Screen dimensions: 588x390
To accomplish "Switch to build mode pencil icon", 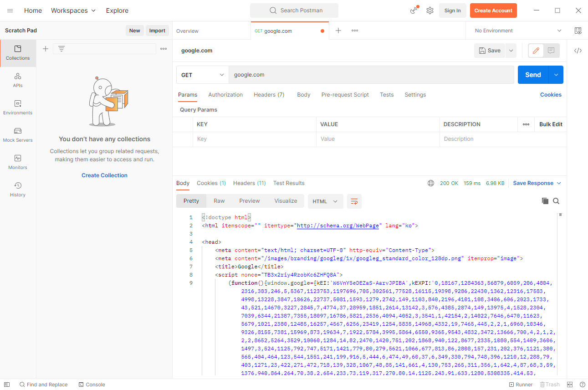I will [536, 51].
